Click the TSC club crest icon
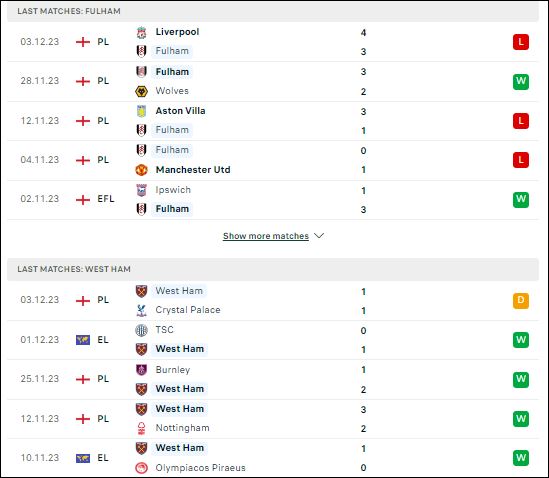The width and height of the screenshot is (549, 478). (141, 330)
